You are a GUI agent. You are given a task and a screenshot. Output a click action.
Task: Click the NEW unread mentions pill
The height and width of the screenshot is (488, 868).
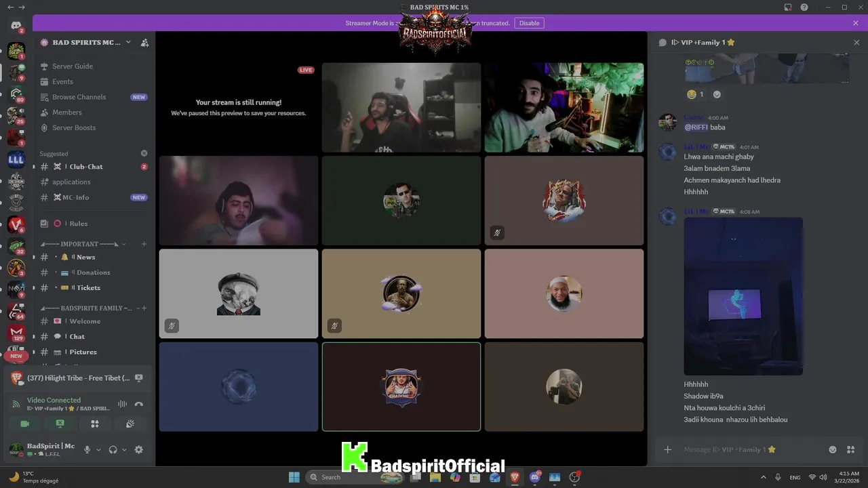[16, 356]
